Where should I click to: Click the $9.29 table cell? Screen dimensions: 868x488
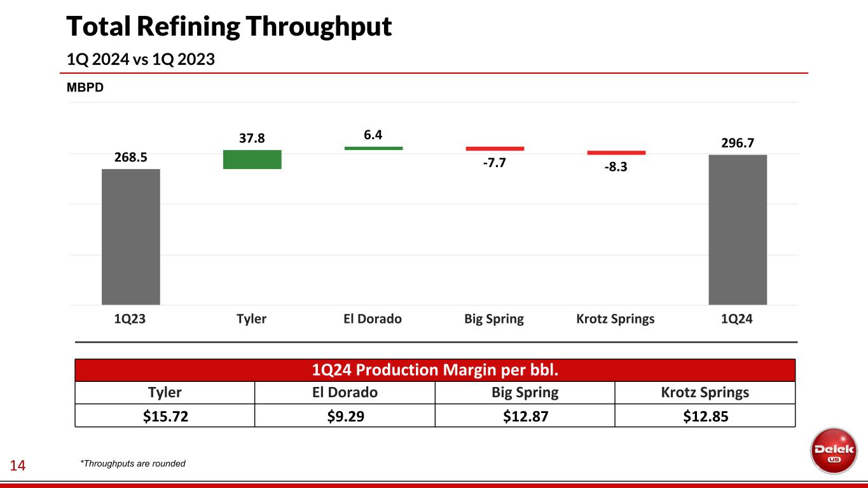click(344, 415)
